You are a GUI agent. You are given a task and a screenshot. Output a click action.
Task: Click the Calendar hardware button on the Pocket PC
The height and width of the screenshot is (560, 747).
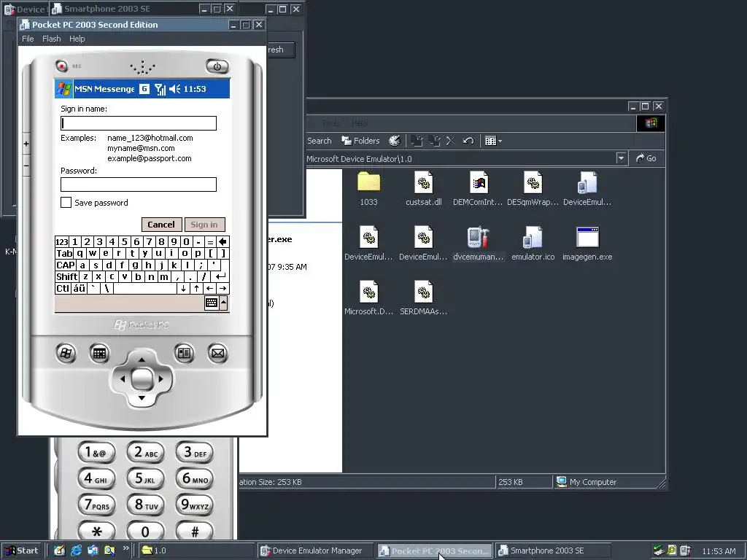tap(99, 354)
